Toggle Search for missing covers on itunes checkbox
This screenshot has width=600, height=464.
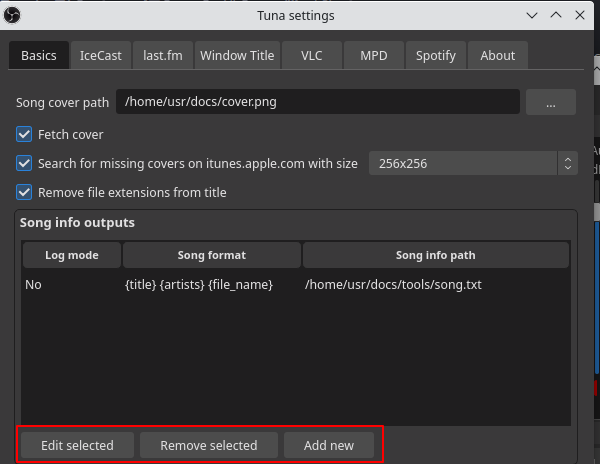click(24, 163)
